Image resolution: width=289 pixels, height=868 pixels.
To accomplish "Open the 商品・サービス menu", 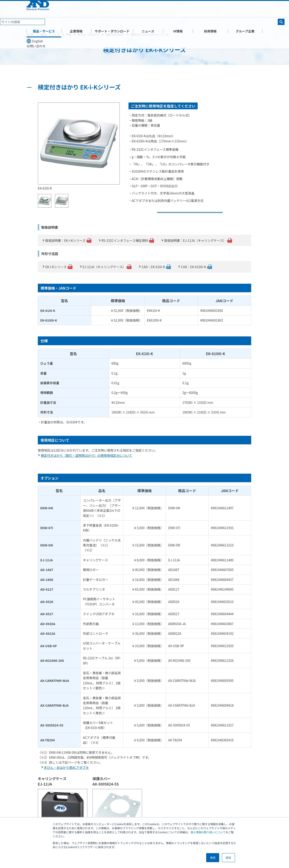I will (x=44, y=31).
